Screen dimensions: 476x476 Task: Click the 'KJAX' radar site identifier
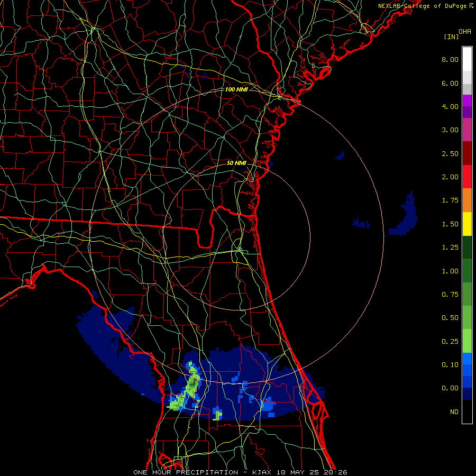(262, 472)
